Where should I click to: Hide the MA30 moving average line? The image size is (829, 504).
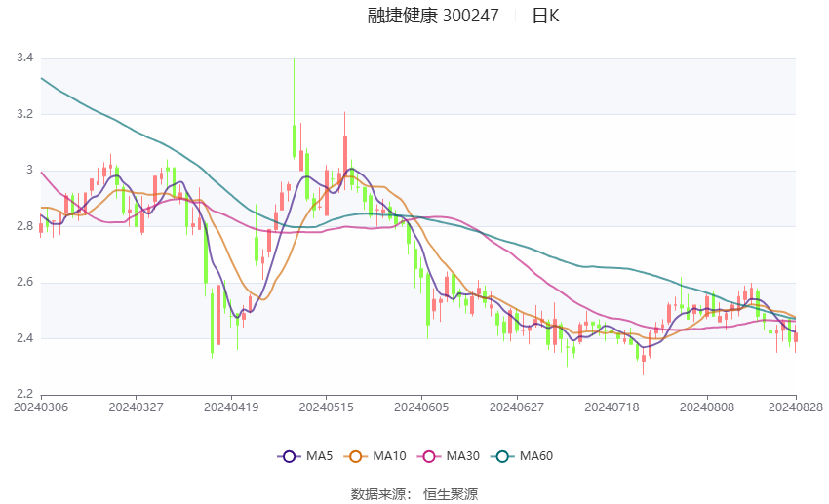(x=449, y=456)
